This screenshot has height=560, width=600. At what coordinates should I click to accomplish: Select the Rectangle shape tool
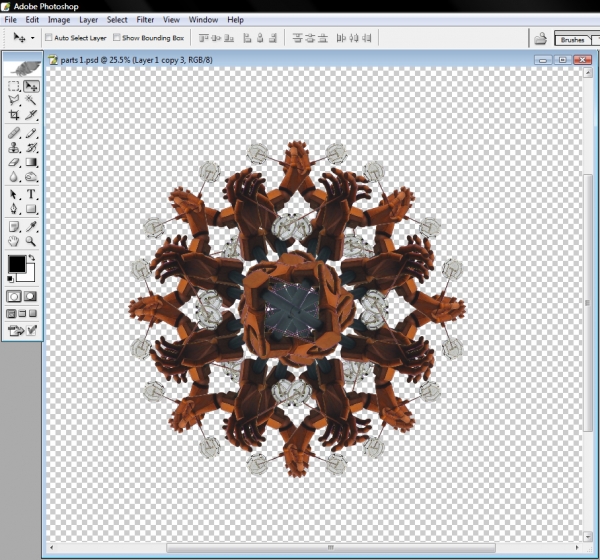point(31,209)
